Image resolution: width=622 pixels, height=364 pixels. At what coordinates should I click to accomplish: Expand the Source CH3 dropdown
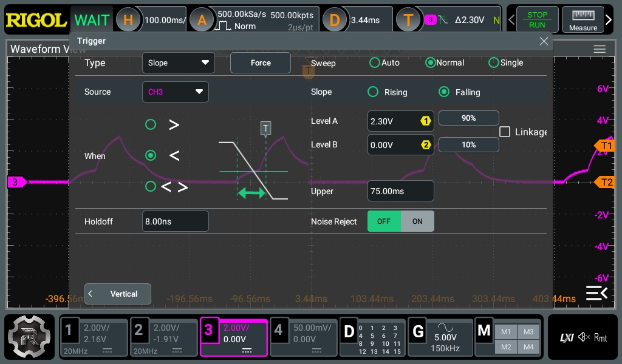point(175,92)
